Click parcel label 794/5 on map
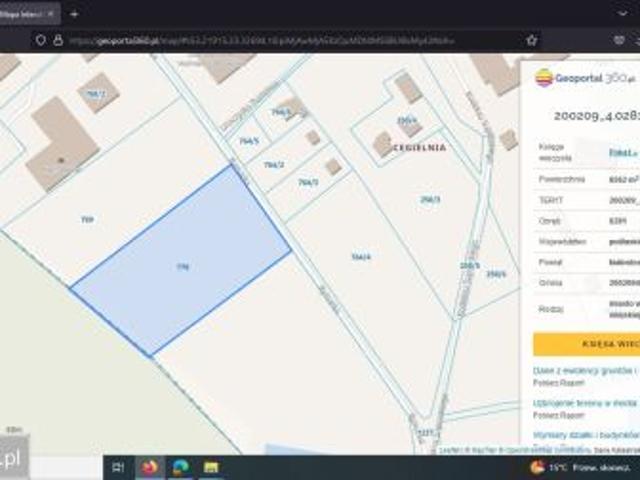 (249, 141)
